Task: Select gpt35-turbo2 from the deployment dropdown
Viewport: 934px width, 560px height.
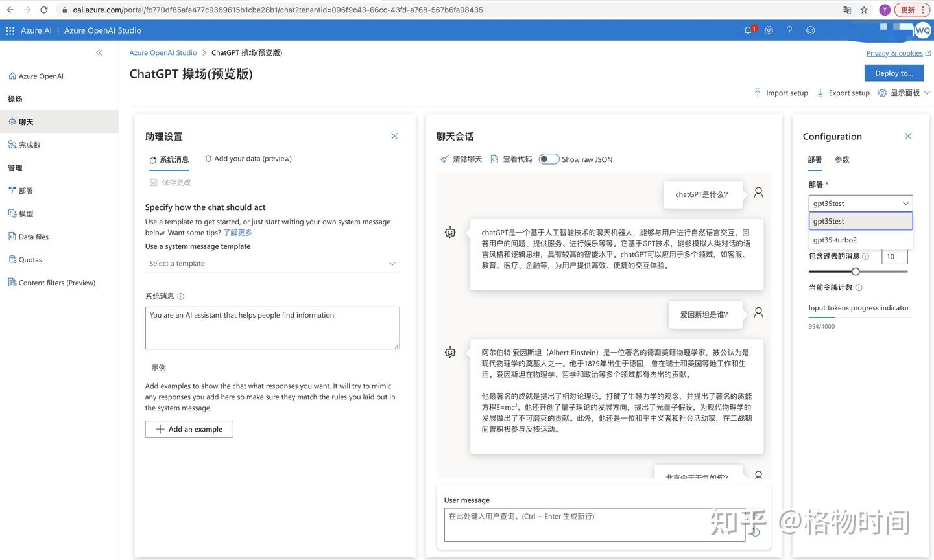Action: 835,240
